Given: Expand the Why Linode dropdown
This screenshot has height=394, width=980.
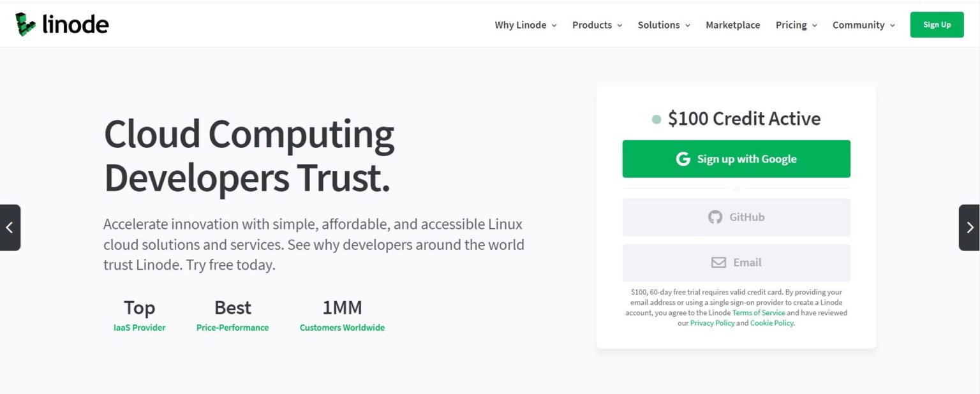Looking at the screenshot, I should pos(521,25).
